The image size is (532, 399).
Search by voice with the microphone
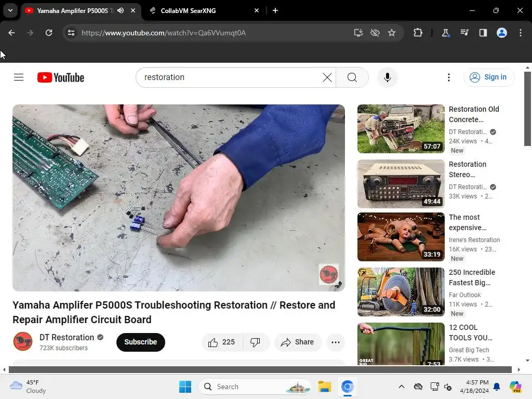click(388, 77)
